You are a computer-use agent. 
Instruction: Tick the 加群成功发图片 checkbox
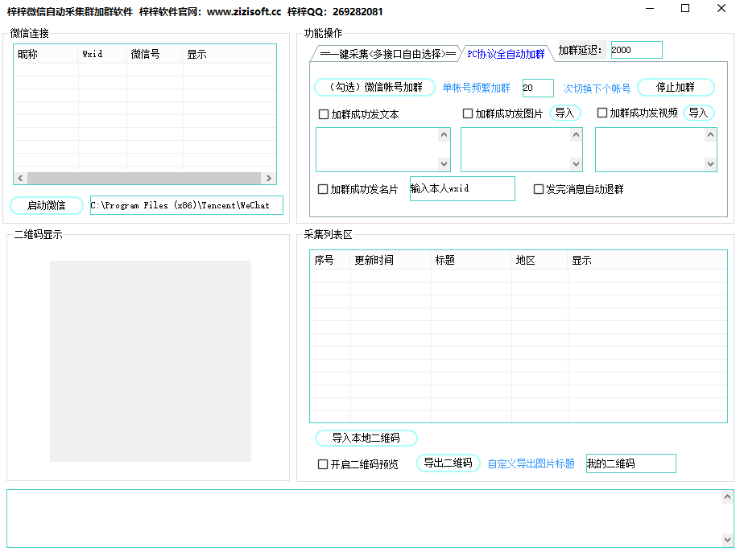tap(468, 113)
